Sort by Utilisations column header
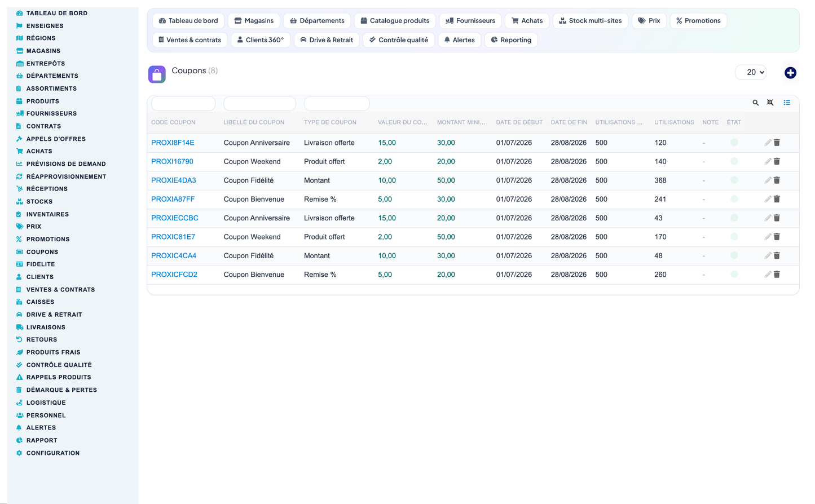Viewport: 815px width, 504px height. (674, 122)
